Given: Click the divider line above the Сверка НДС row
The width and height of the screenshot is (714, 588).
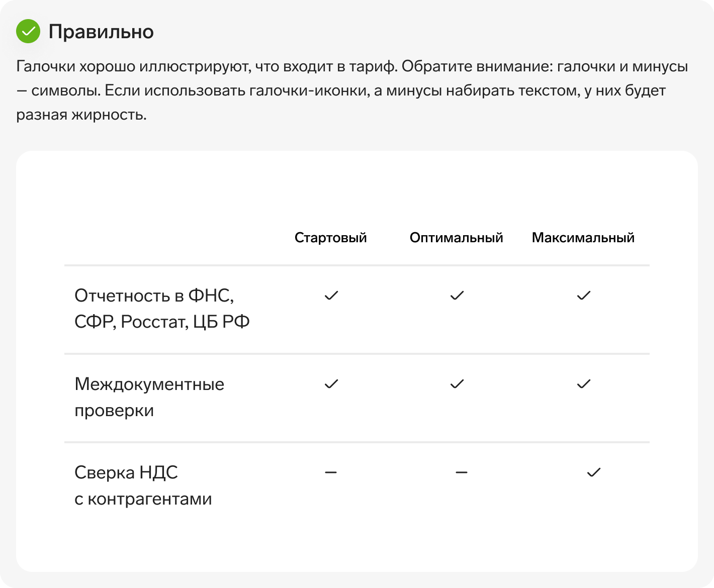Looking at the screenshot, I should click(x=357, y=442).
